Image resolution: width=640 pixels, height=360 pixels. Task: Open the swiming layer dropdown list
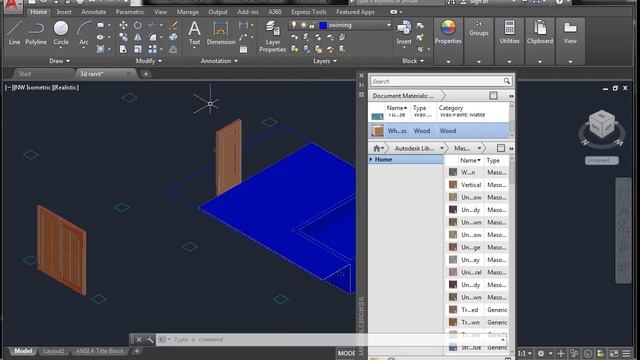coord(389,25)
